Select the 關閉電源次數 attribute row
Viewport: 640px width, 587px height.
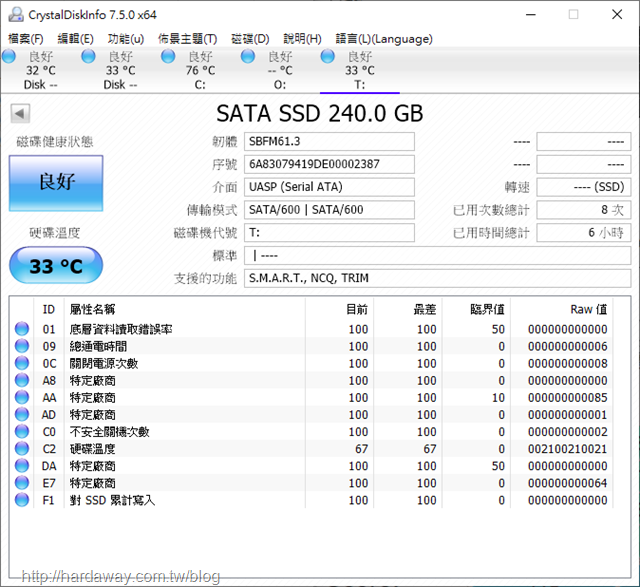coord(311,363)
